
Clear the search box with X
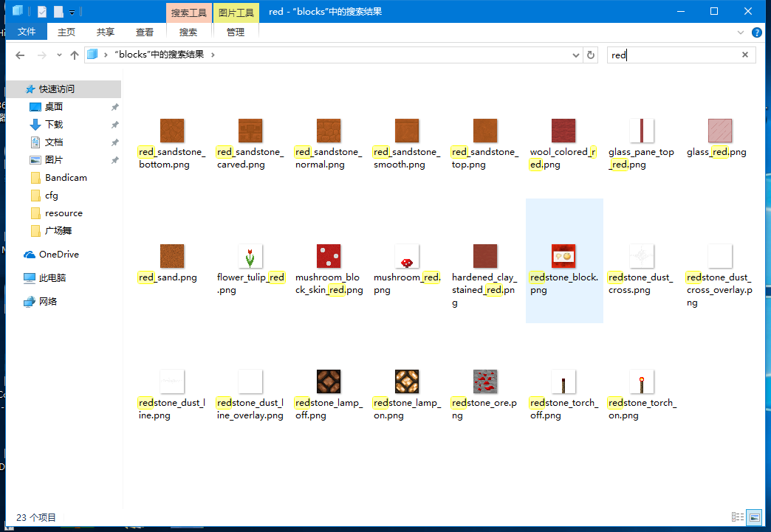[745, 55]
